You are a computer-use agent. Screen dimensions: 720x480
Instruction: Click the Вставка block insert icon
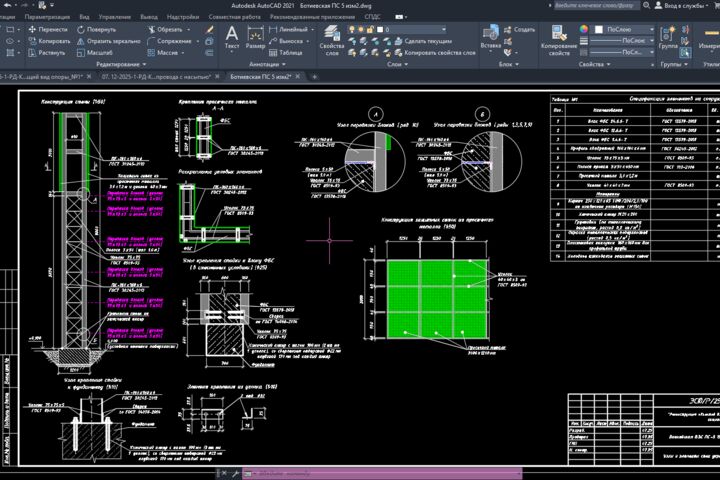490,37
